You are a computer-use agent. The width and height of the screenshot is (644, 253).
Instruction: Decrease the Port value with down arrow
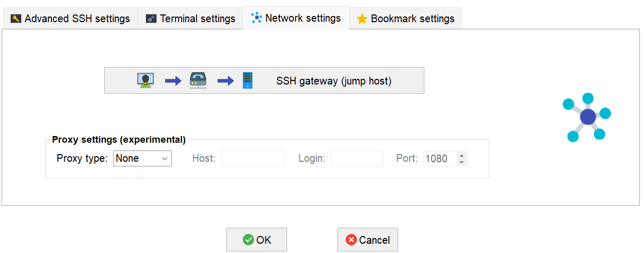(462, 162)
